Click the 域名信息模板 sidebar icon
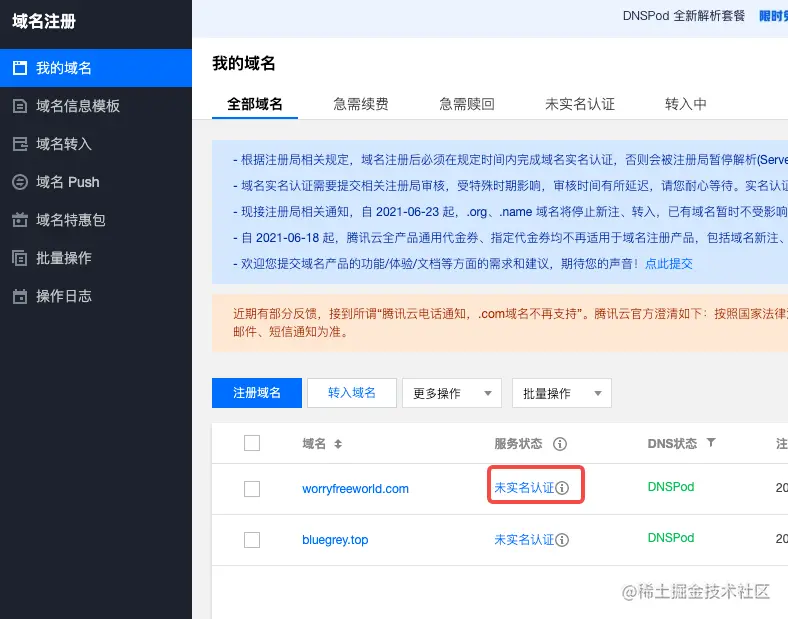This screenshot has height=619, width=788. pyautogui.click(x=20, y=106)
